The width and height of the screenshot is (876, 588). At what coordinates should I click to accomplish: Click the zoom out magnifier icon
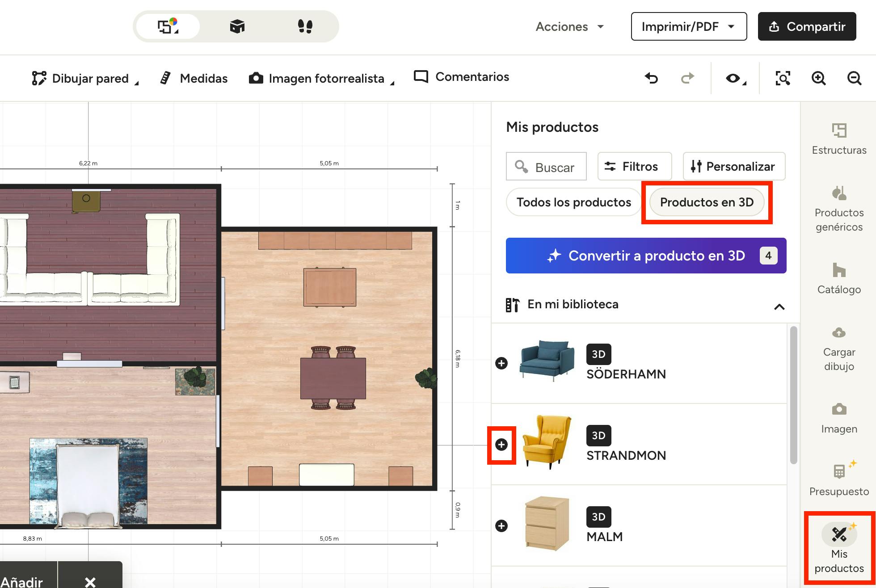(x=854, y=78)
